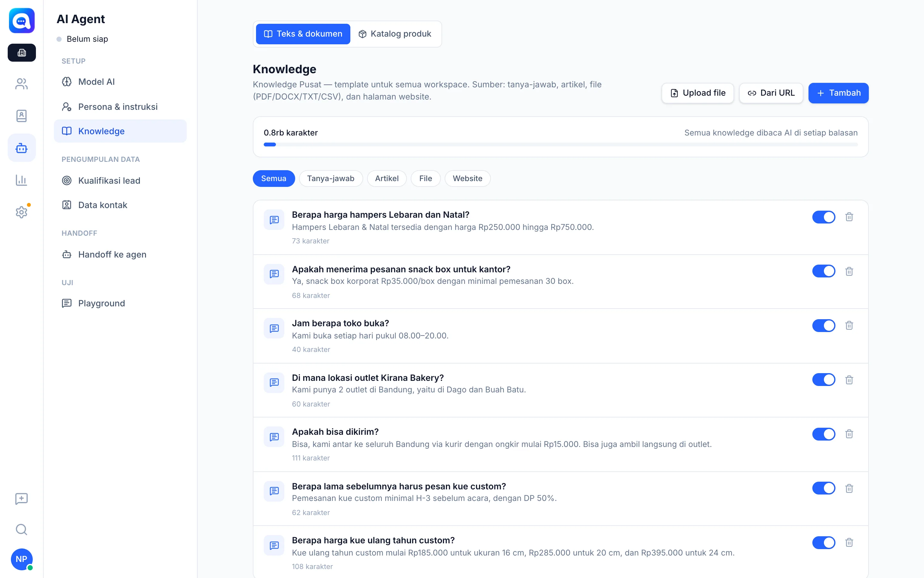Toggle the lokasi outlet Kirana Bakery entry
This screenshot has width=924, height=578.
tap(824, 380)
